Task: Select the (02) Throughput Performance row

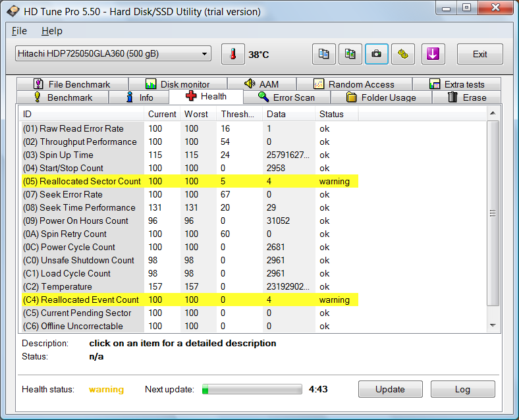Action: [190, 142]
